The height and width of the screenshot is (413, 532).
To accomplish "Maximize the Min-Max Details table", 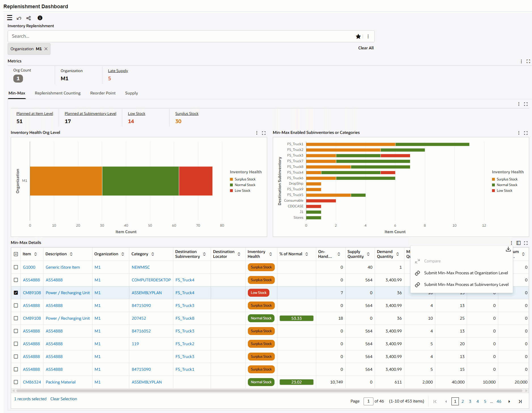I will tap(526, 243).
